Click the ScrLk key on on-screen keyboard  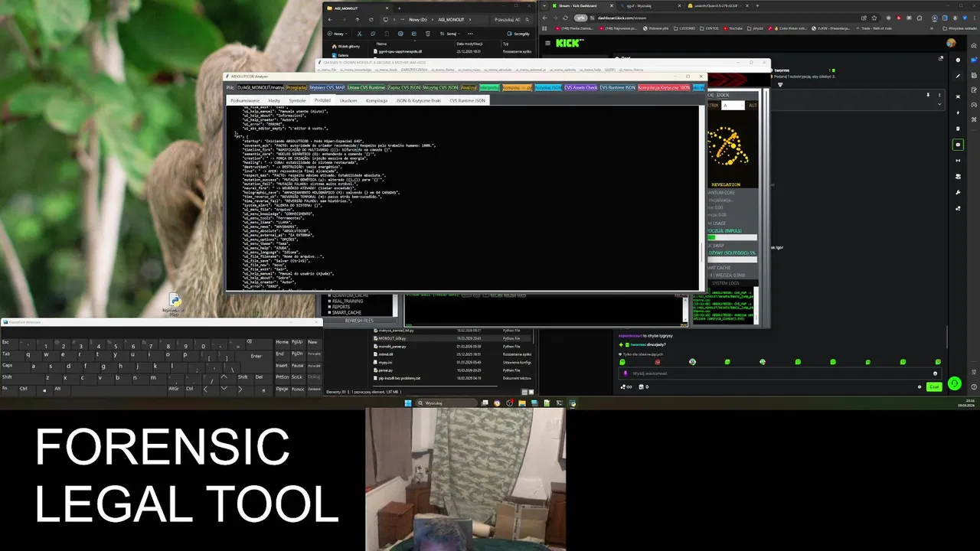[297, 377]
